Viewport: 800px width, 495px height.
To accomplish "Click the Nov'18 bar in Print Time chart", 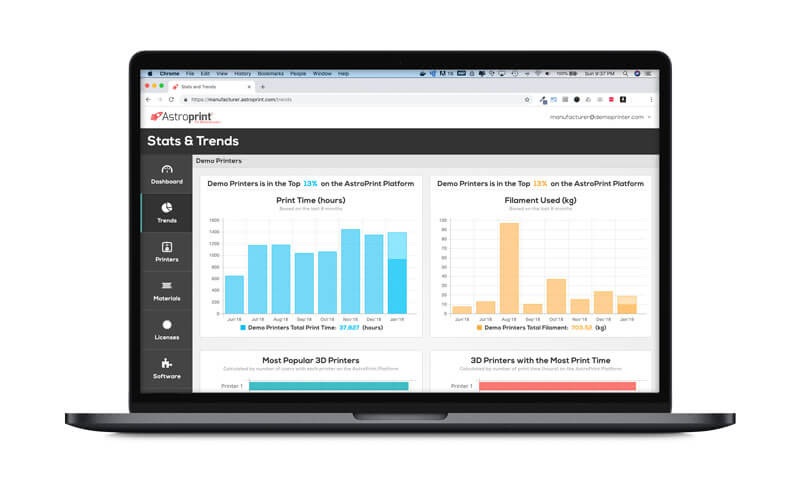I will (x=351, y=271).
